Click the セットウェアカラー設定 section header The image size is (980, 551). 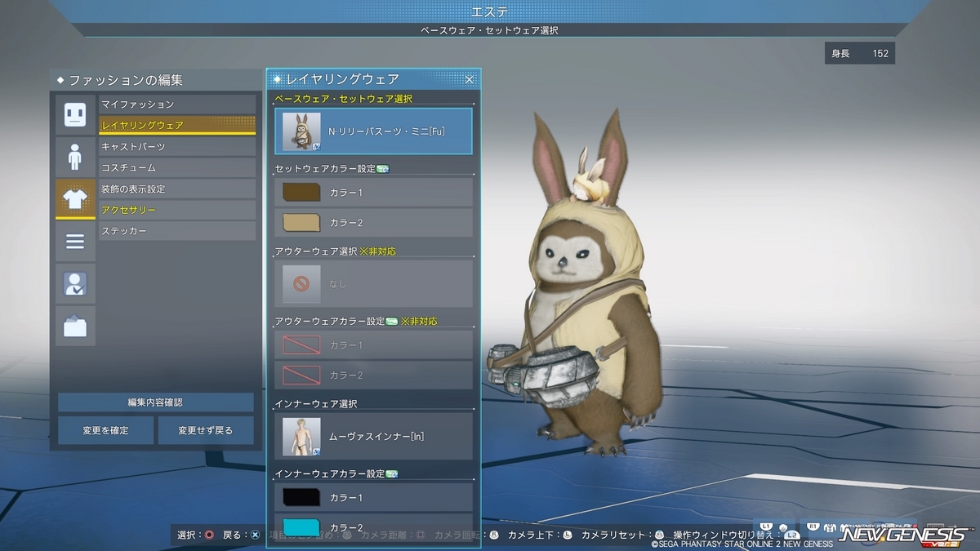point(325,169)
